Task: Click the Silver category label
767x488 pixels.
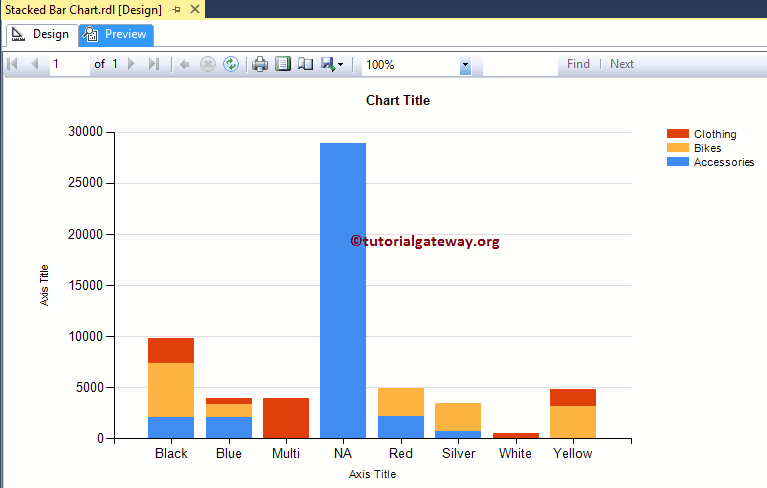Action: point(458,453)
